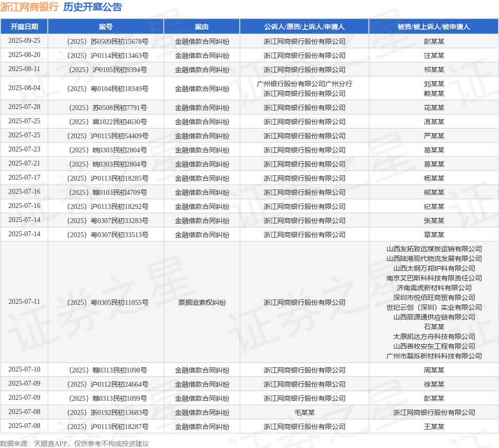Click the title 浙江网商银行

(29, 7)
